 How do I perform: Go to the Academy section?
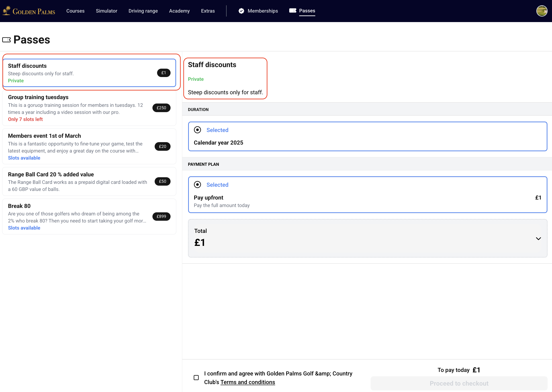pyautogui.click(x=179, y=11)
